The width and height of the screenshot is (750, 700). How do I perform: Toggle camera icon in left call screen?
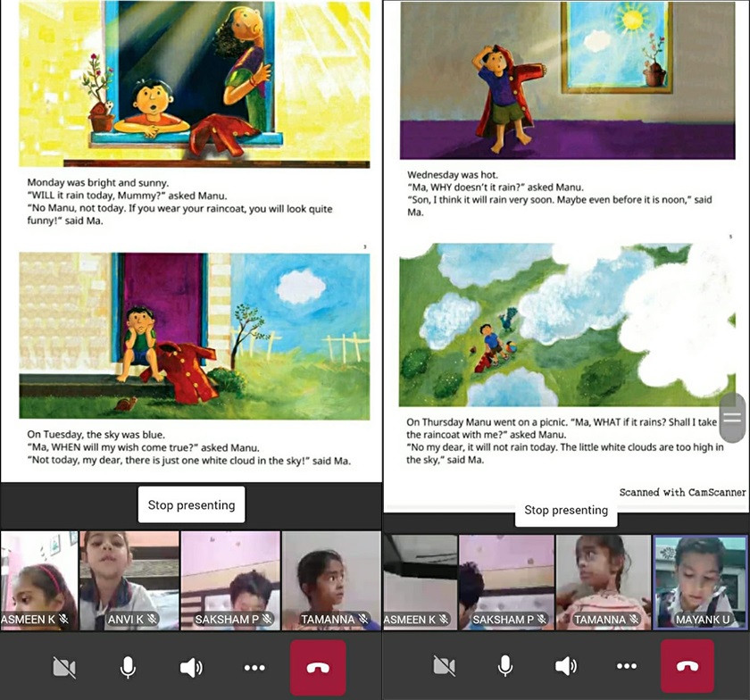[64, 668]
